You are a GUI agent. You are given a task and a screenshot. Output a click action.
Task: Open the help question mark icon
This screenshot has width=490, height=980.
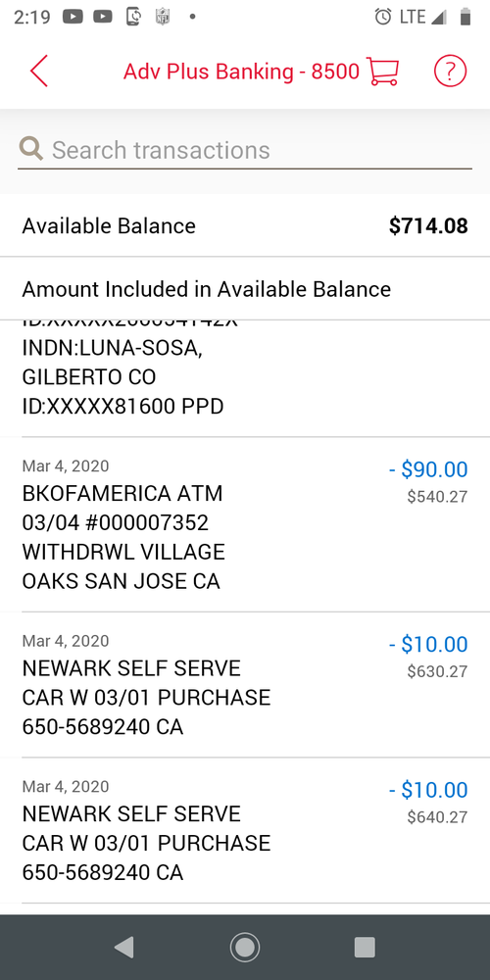(x=450, y=72)
